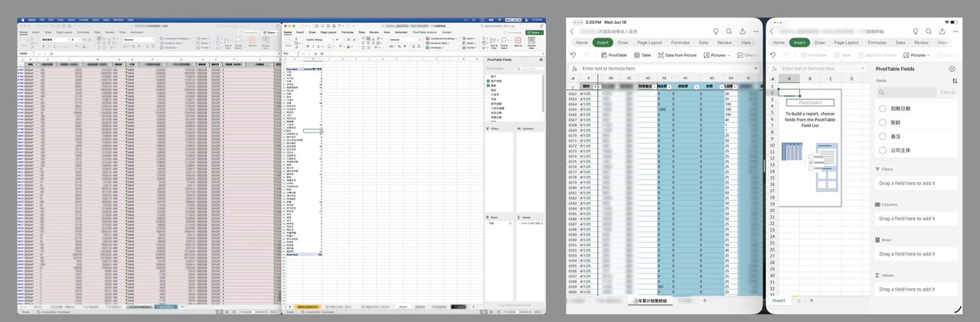Open Row Labels filter dropdown in Mac pivot
The height and width of the screenshot is (322, 980).
coord(302,69)
